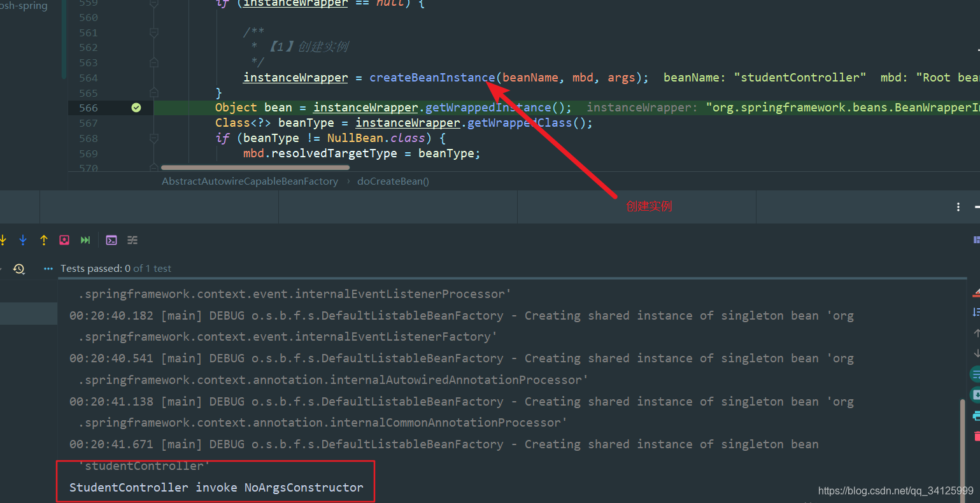The width and height of the screenshot is (980, 503).
Task: Click the yellow Step Out up-arrow
Action: pyautogui.click(x=44, y=240)
